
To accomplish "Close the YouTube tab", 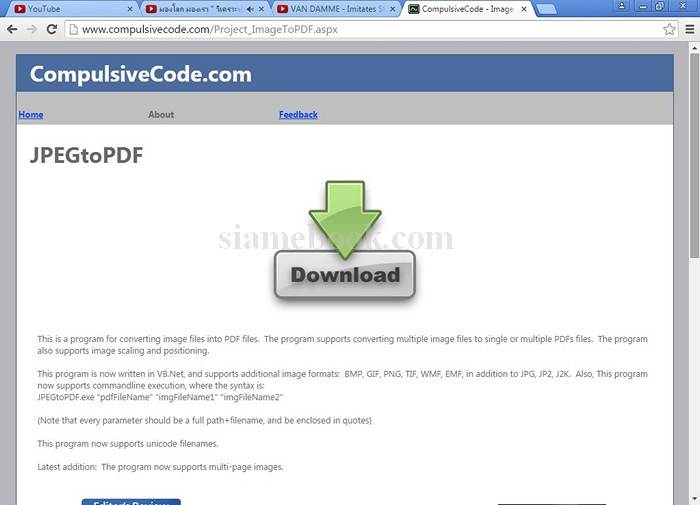I will pyautogui.click(x=130, y=9).
